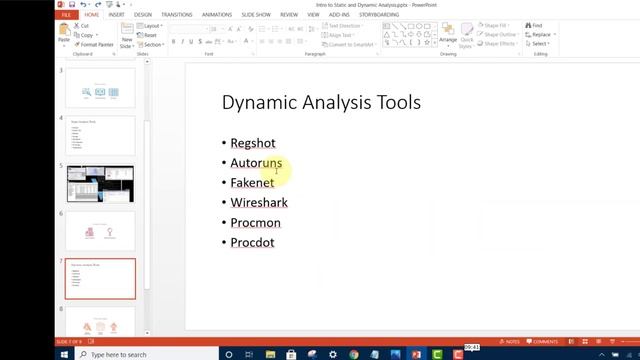
Task: Open Chrome from the taskbar
Action: (354, 354)
